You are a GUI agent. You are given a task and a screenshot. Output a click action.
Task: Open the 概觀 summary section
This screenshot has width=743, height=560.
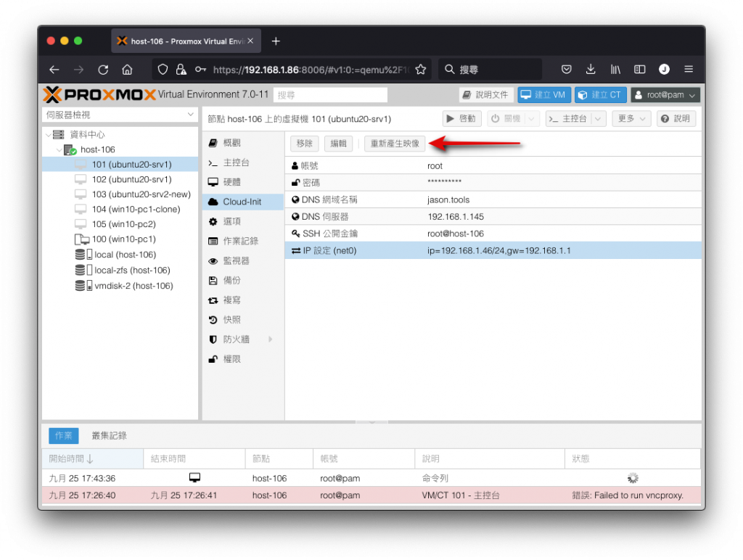(x=243, y=143)
